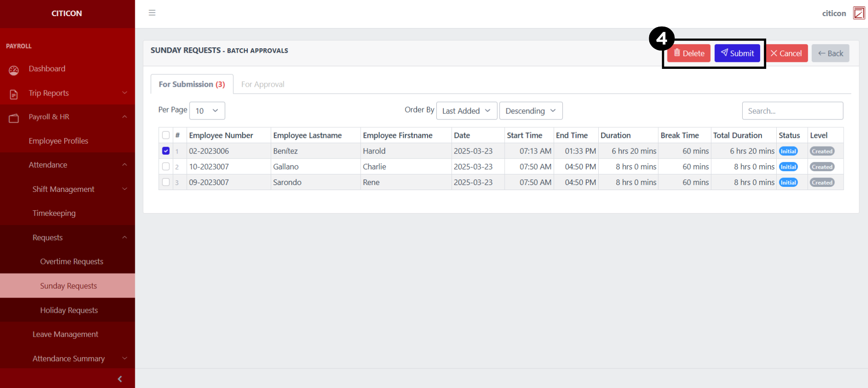Click the hamburger menu icon
Screen dimensions: 868x388
[152, 13]
